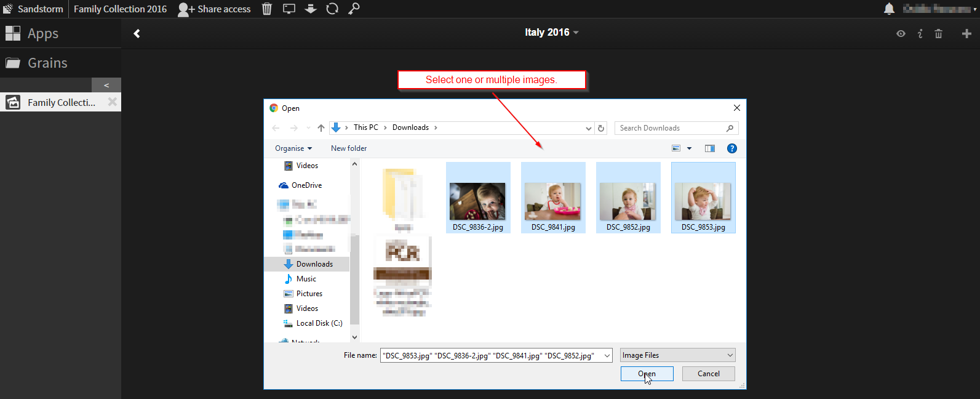Toggle the preview pane button
This screenshot has width=980, height=399.
click(x=710, y=148)
